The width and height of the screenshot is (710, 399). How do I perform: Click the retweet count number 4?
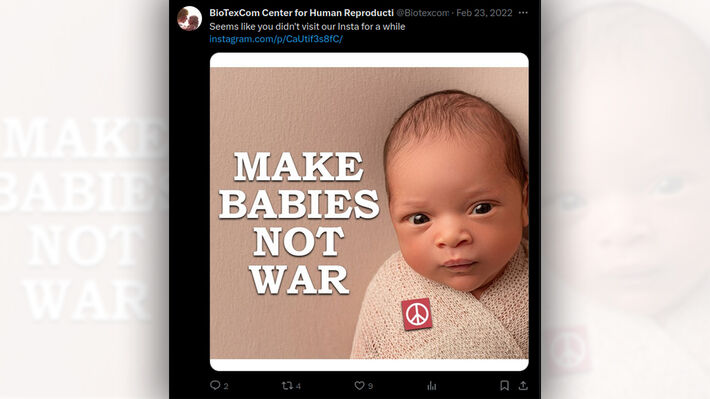click(298, 386)
